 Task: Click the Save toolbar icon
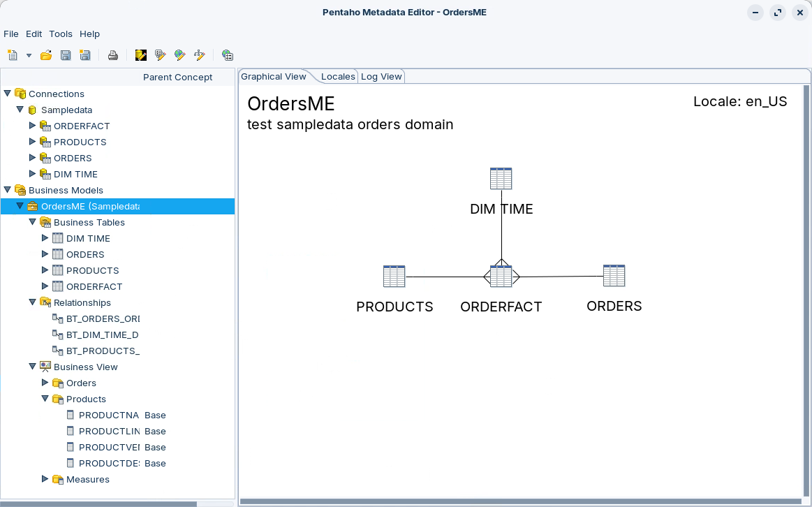click(66, 55)
